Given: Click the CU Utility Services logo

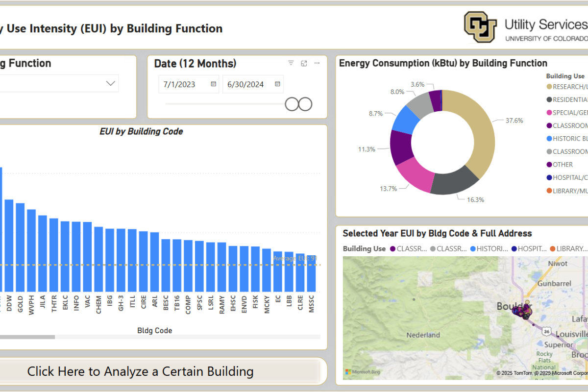Looking at the screenshot, I should click(x=526, y=28).
